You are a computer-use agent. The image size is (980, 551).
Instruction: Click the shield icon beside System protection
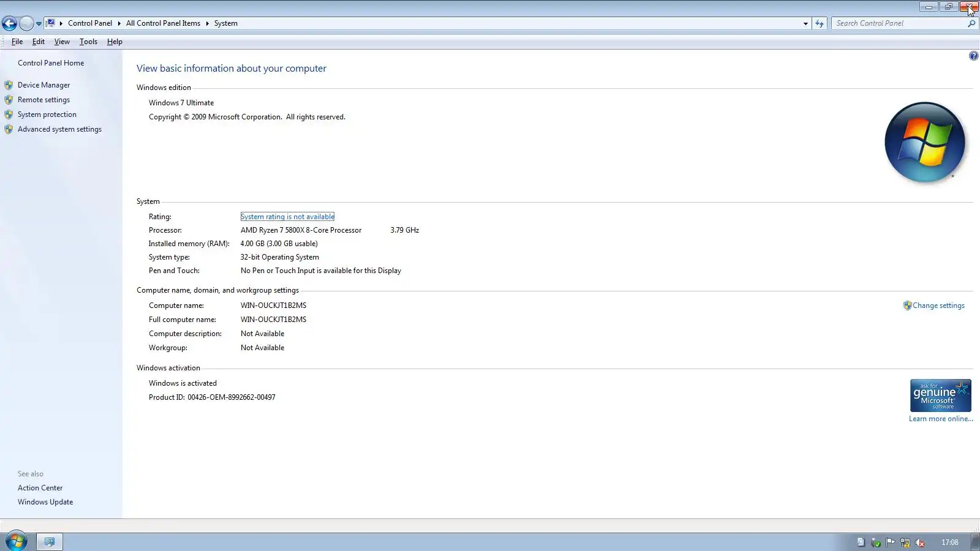[x=9, y=114]
